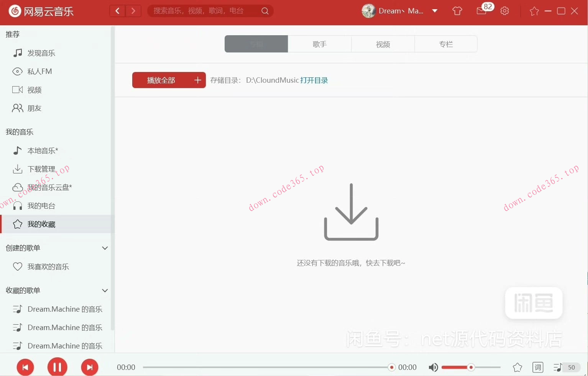
Task: Click the song progress slider
Action: tap(268, 367)
